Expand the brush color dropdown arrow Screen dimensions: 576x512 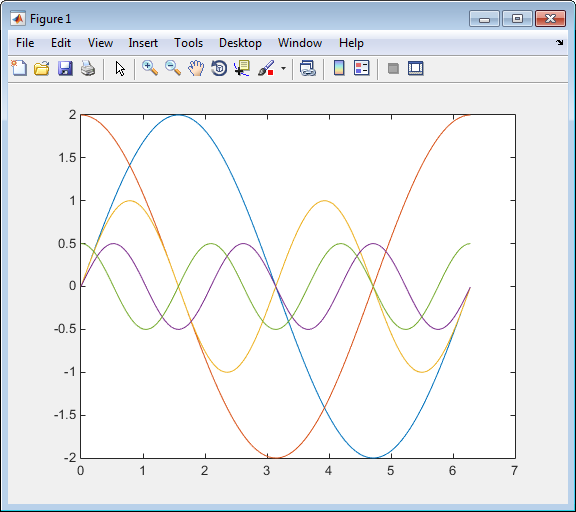point(283,68)
